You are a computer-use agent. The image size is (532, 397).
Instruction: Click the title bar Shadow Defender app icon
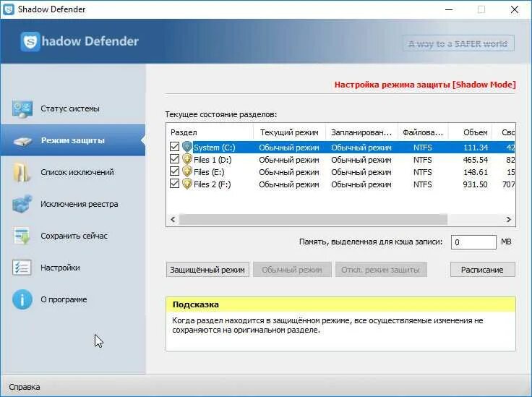tap(9, 9)
